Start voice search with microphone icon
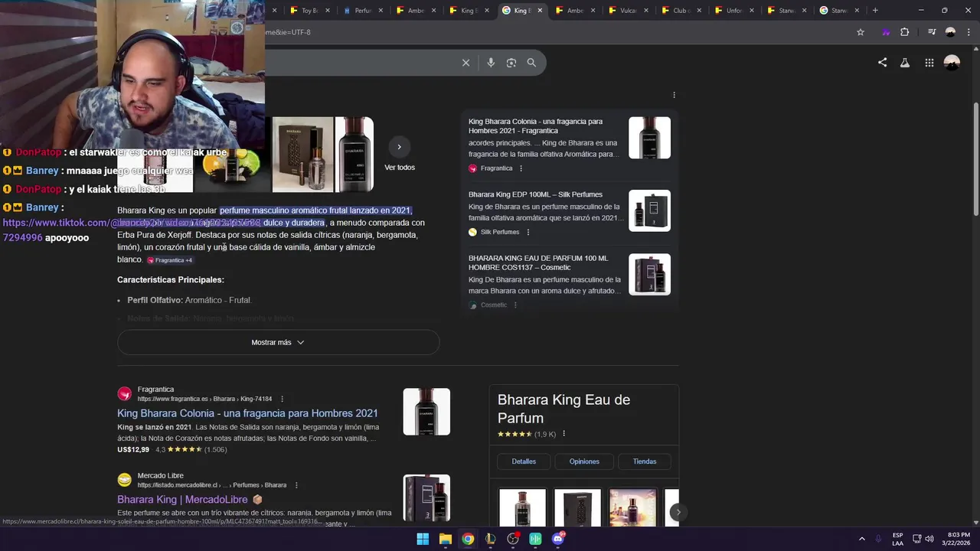 491,63
